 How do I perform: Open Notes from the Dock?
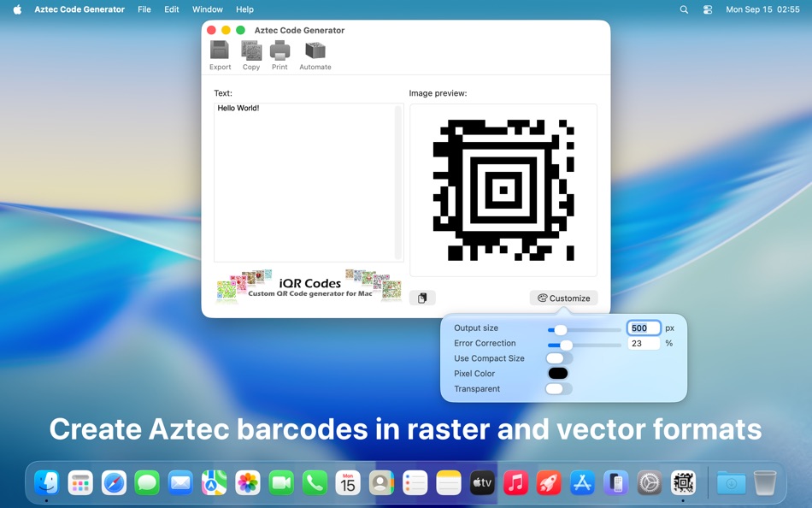(x=449, y=483)
